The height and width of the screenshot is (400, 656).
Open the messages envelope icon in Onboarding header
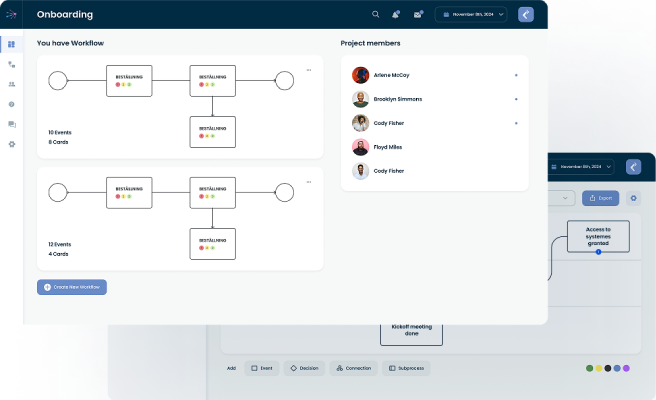[418, 14]
